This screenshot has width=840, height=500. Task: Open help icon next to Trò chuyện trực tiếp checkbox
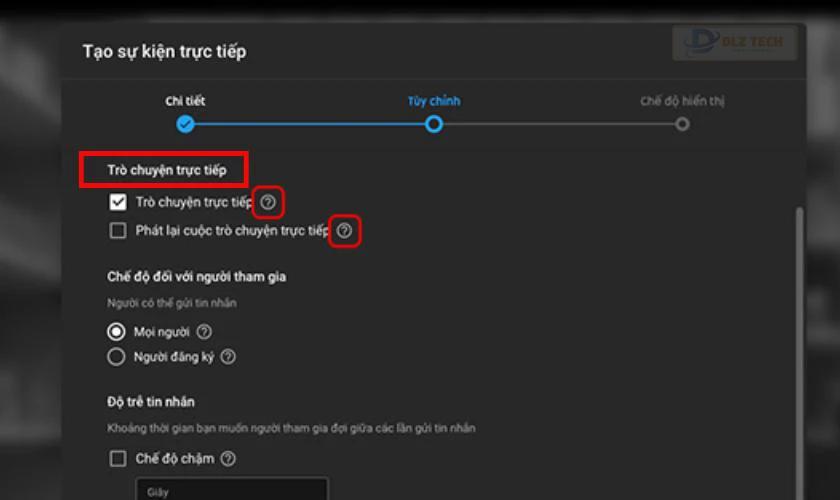pos(268,202)
